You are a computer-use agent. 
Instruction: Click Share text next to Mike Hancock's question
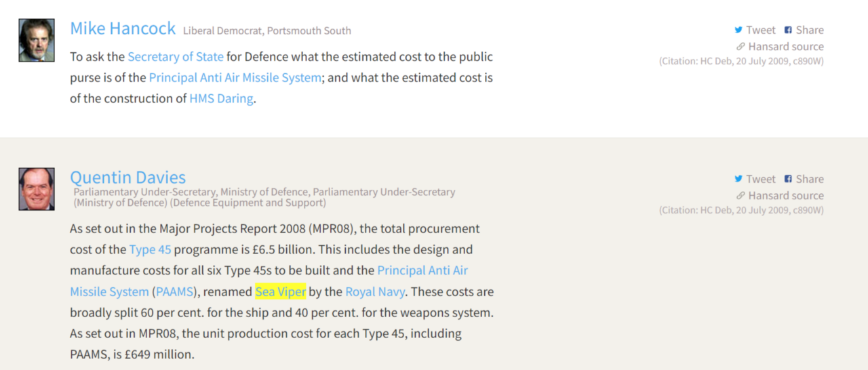pyautogui.click(x=810, y=30)
